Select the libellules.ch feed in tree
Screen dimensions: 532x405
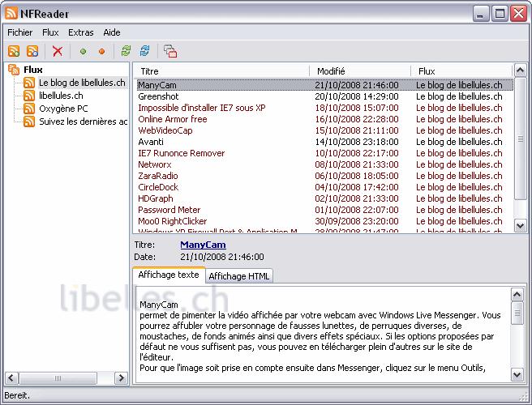[61, 96]
